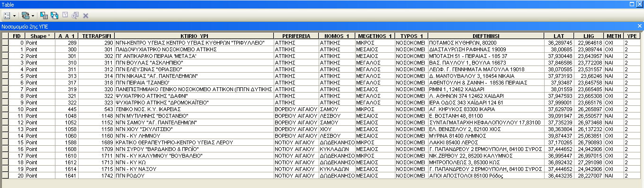This screenshot has width=644, height=188.
Task: Click MEGETHOS cell 'ΜΙΚΡΟΣ' in FID 0 row
Action: pyautogui.click(x=375, y=43)
